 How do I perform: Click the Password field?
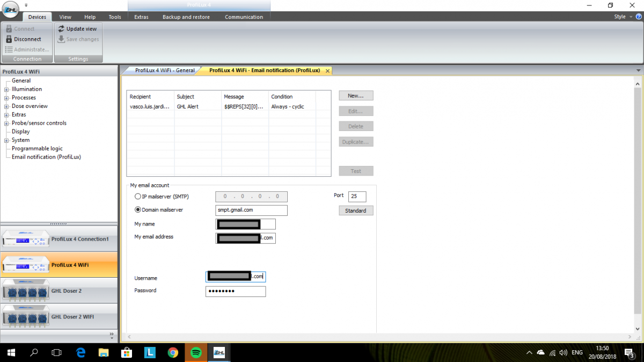click(236, 291)
